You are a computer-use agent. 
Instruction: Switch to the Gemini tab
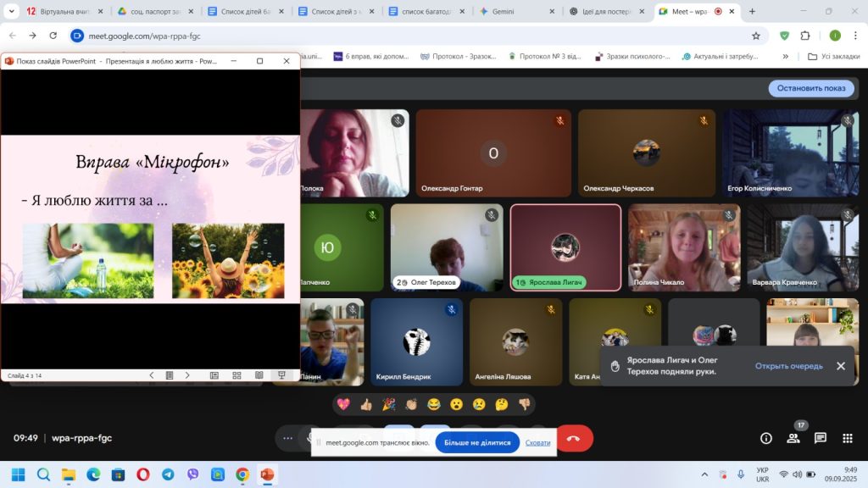tap(516, 11)
